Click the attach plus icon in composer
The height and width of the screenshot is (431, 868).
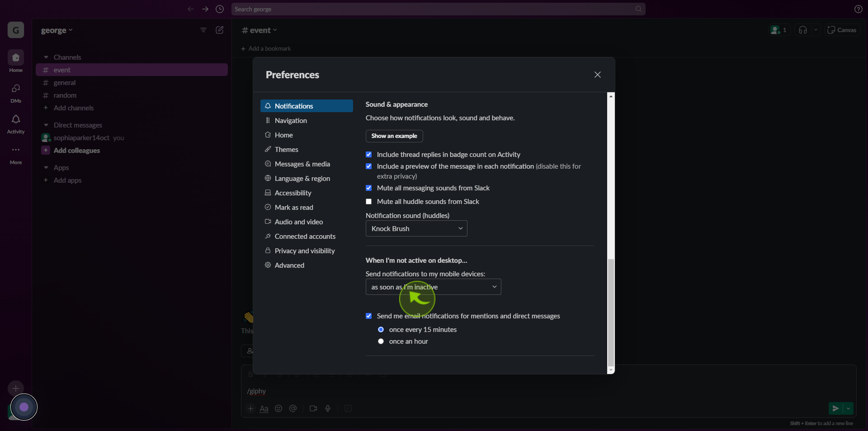tap(250, 408)
